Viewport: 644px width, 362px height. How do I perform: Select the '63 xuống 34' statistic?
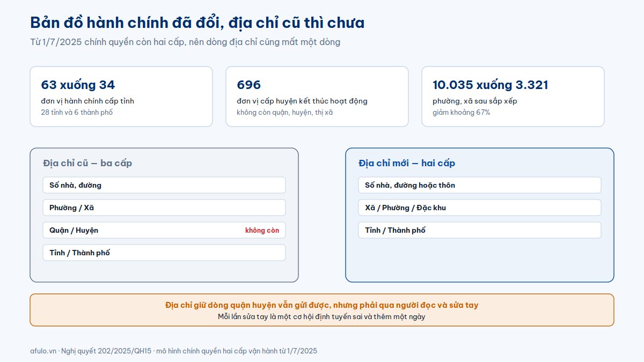coord(78,85)
